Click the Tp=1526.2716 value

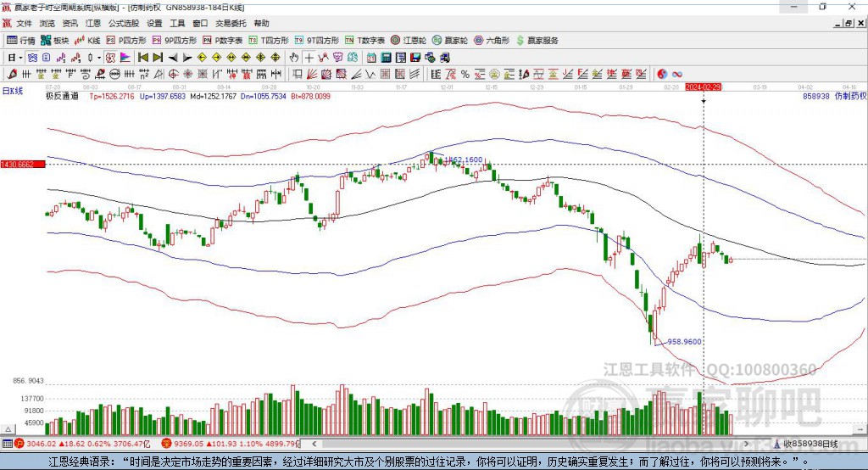[x=112, y=96]
